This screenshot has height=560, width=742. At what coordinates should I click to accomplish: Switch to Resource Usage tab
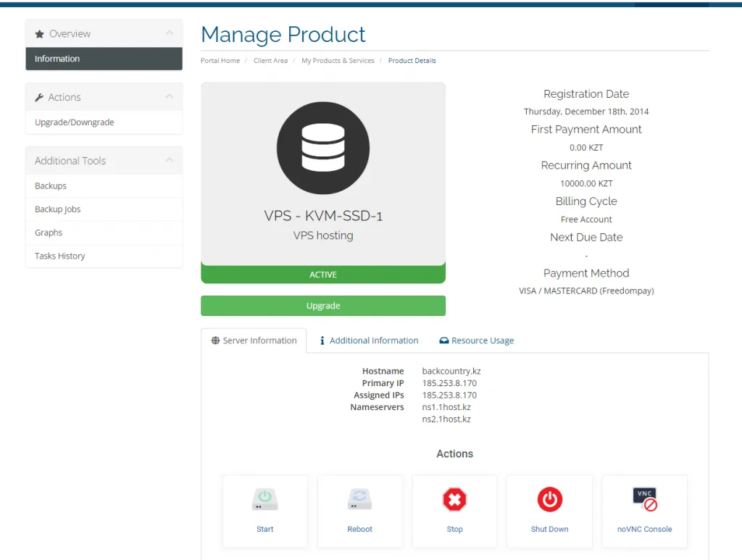click(477, 340)
